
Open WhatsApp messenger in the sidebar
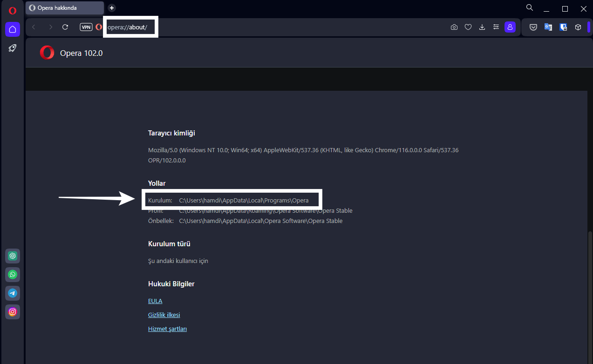pyautogui.click(x=13, y=275)
